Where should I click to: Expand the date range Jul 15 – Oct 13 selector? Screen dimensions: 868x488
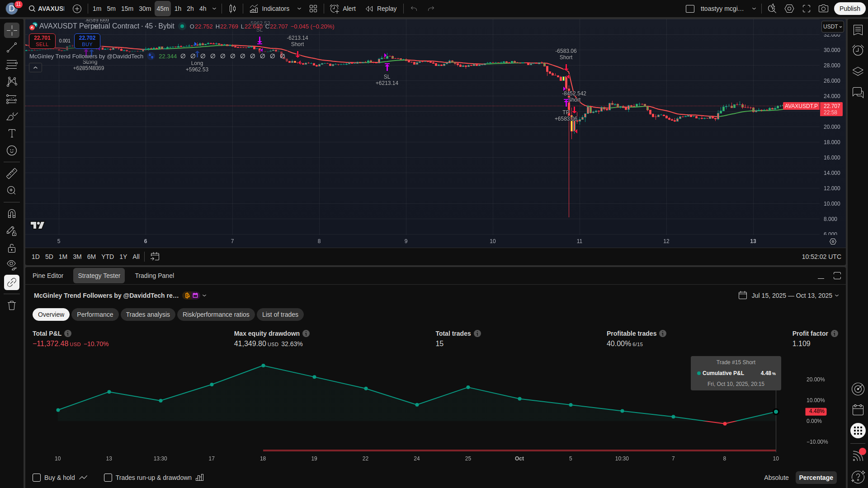(789, 296)
